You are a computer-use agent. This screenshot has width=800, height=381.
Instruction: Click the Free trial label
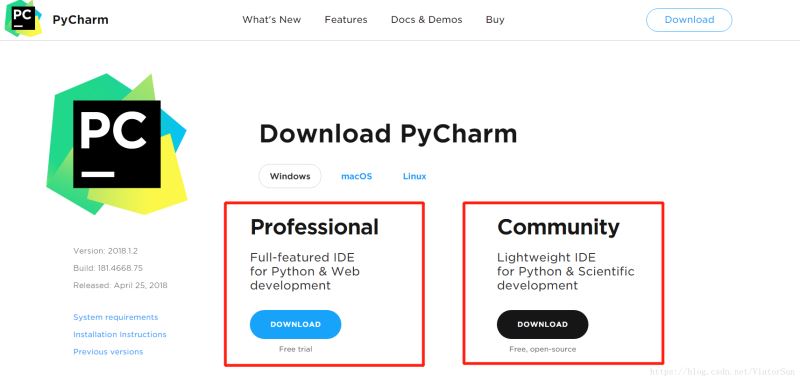pos(295,349)
